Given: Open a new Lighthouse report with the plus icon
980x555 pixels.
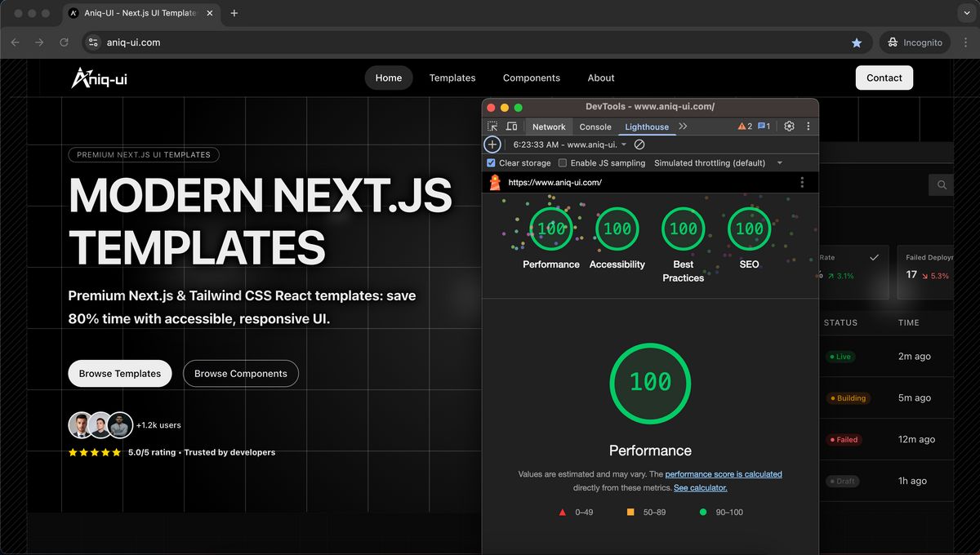Looking at the screenshot, I should coord(492,144).
